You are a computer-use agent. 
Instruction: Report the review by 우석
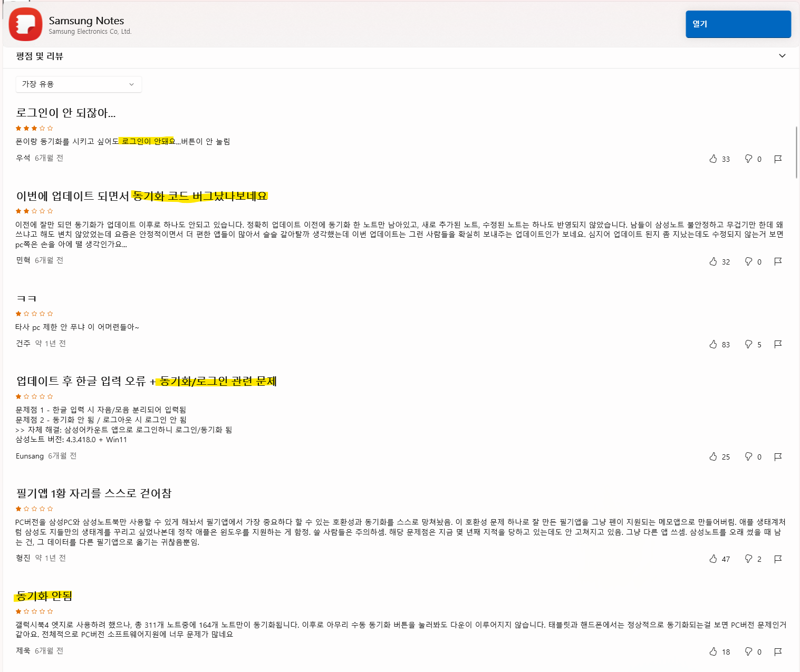tap(778, 159)
